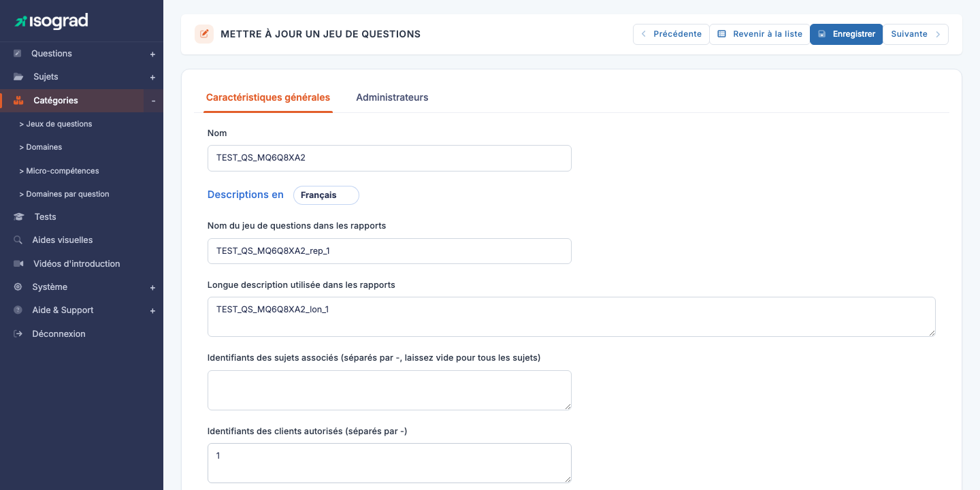This screenshot has width=980, height=490.
Task: Click the Questions sidebar icon
Action: pyautogui.click(x=18, y=54)
